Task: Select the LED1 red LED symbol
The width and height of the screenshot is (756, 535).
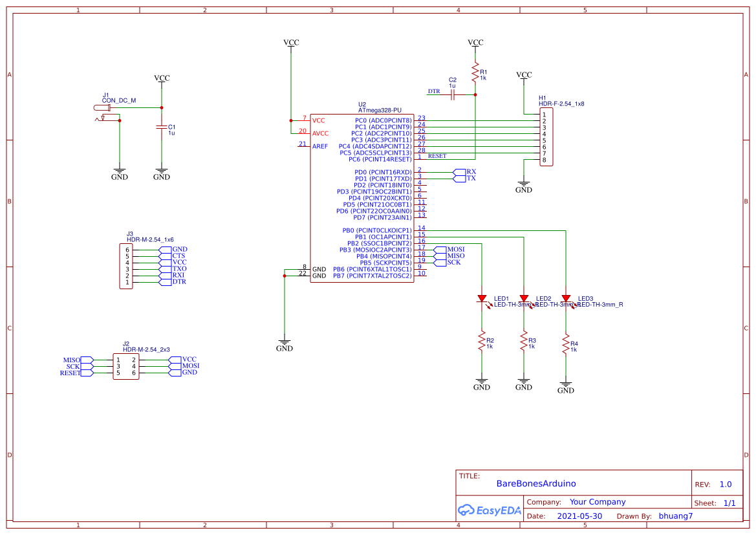Action: tap(483, 298)
